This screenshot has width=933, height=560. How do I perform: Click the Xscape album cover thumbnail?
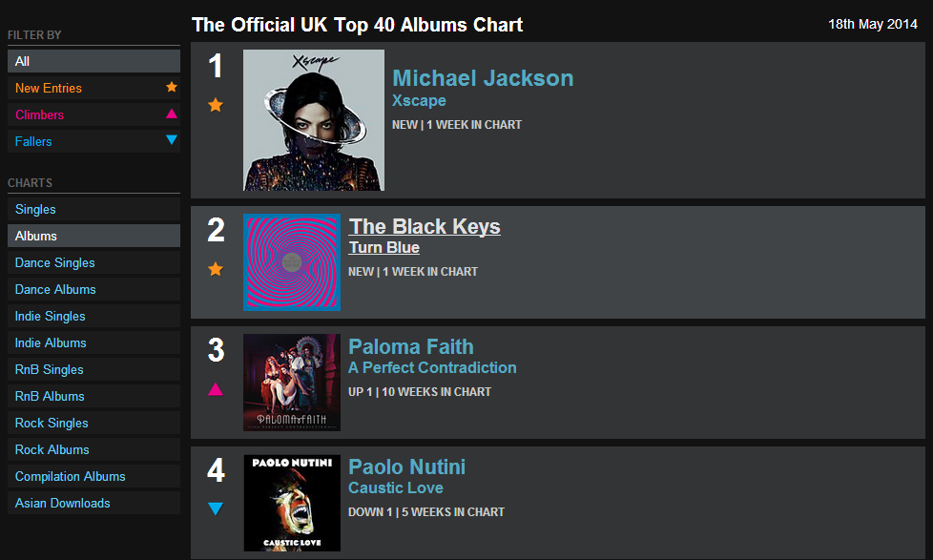coord(314,120)
